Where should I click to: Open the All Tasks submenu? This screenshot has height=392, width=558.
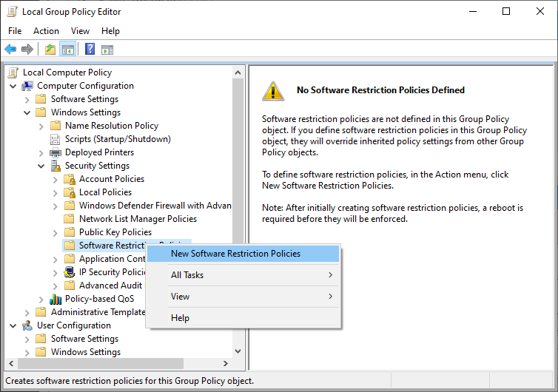[187, 275]
